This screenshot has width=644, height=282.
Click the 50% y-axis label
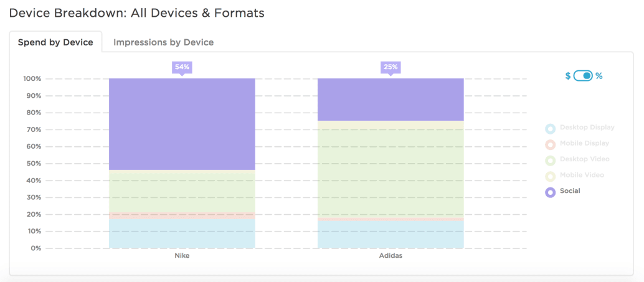(34, 163)
